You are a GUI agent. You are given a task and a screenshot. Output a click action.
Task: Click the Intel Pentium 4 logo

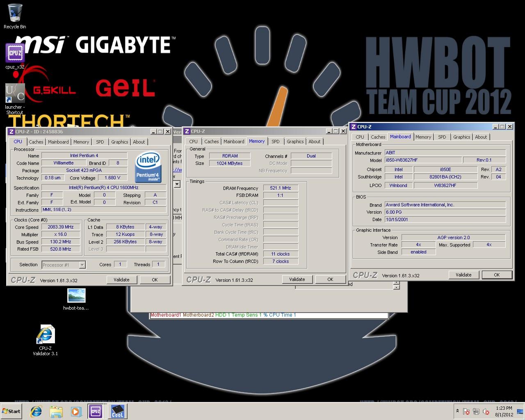point(148,168)
